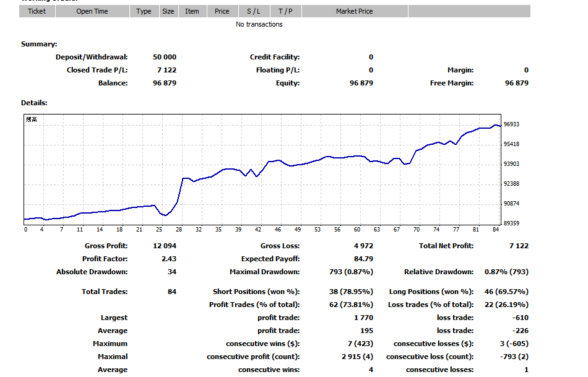Screen dimensions: 588x377
Task: Select the Gross Profit value 12 094
Action: (164, 246)
